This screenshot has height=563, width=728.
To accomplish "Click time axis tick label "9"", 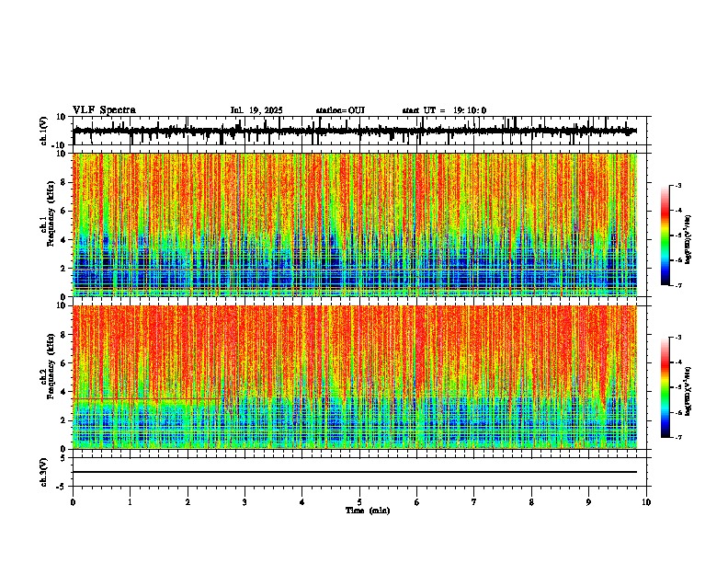I will pyautogui.click(x=588, y=502).
